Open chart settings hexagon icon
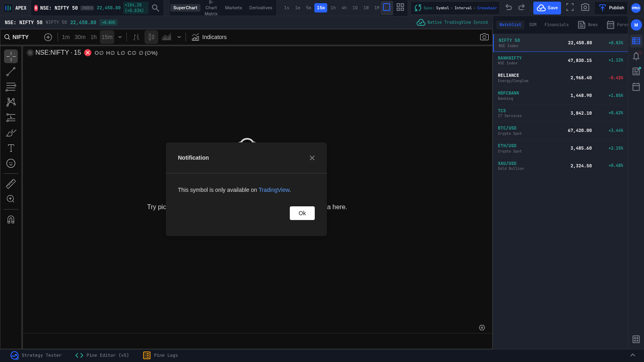This screenshot has width=644, height=362. pos(482,328)
